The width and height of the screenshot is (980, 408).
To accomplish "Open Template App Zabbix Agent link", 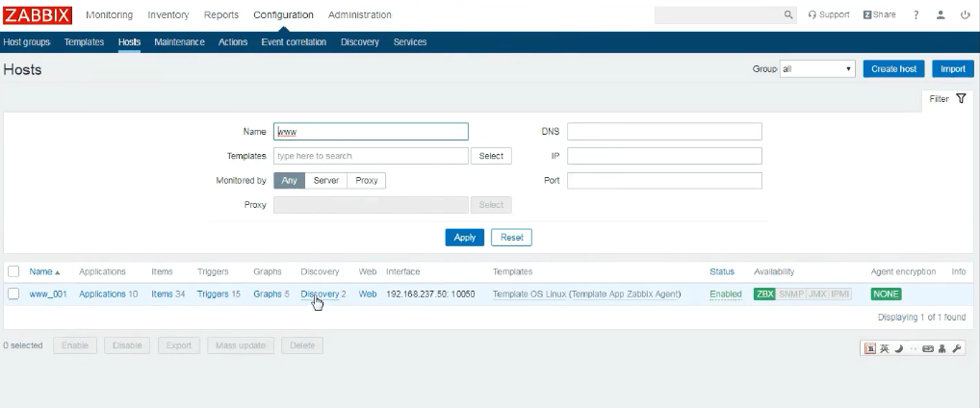I will [x=626, y=294].
